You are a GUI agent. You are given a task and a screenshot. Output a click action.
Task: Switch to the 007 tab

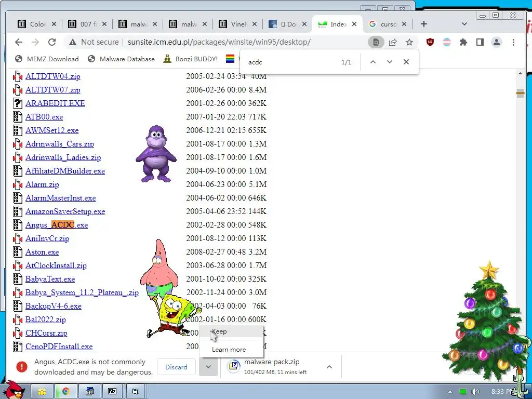click(87, 24)
